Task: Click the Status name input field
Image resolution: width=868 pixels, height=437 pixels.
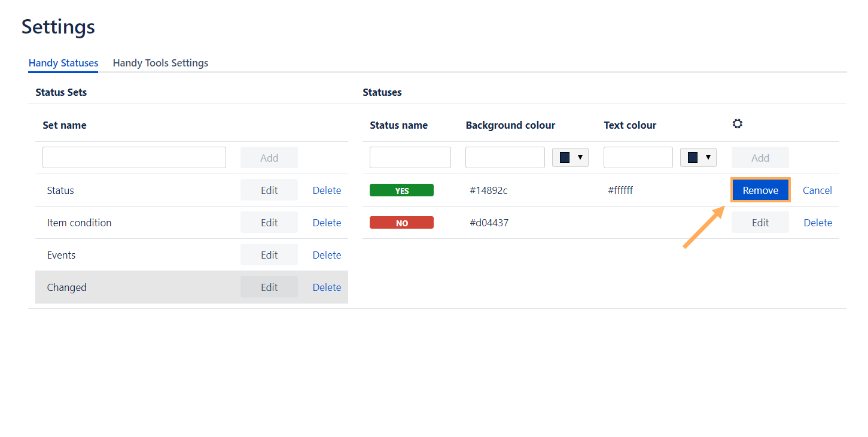Action: [x=410, y=157]
